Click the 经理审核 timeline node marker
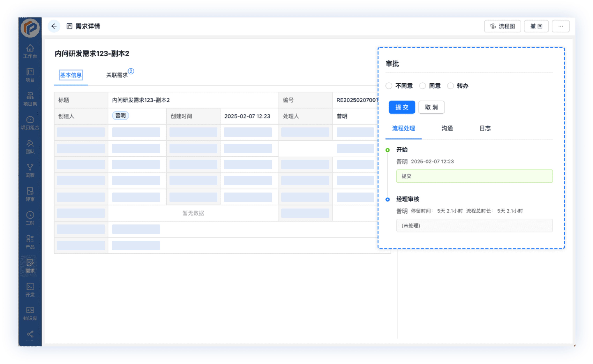Screen dimensions: 593x364 [x=387, y=200]
